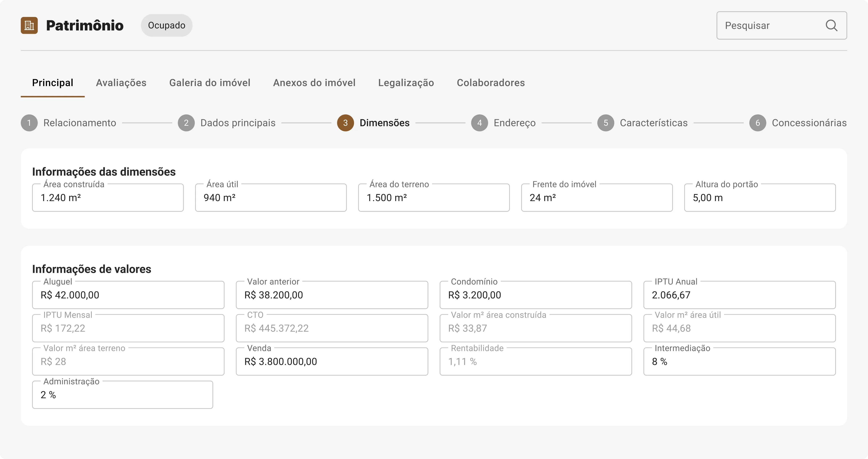This screenshot has width=868, height=459.
Task: Open the Principal tab
Action: pyautogui.click(x=52, y=83)
